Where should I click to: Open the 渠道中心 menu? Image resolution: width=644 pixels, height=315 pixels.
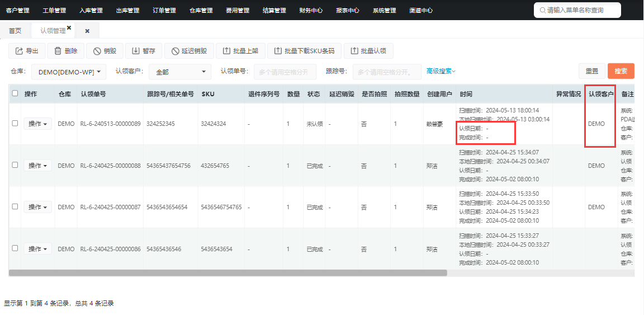(x=421, y=10)
